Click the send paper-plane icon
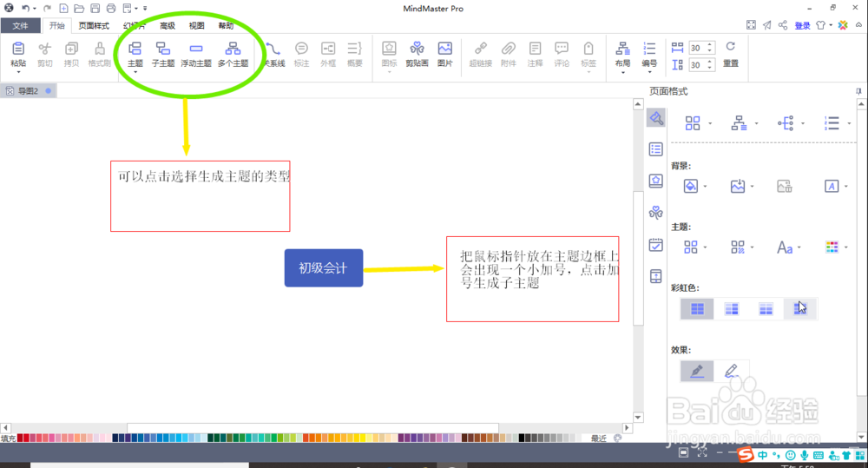Image resolution: width=868 pixels, height=468 pixels. [x=767, y=25]
